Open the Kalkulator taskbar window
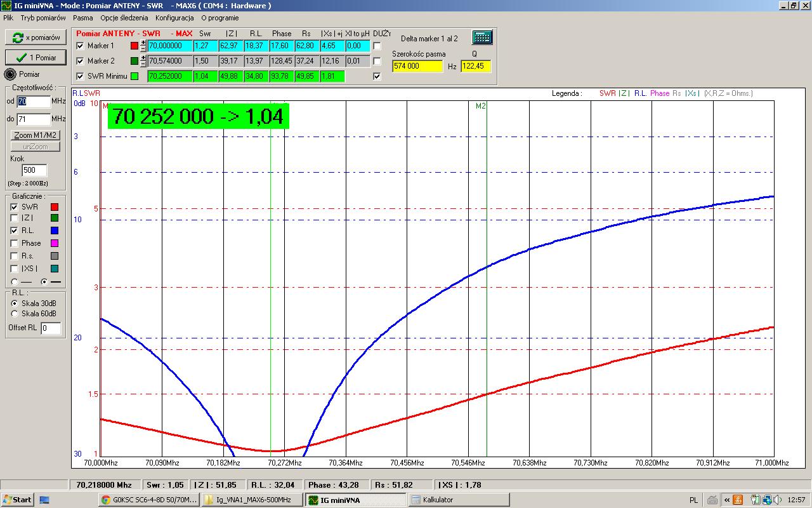 tap(459, 500)
